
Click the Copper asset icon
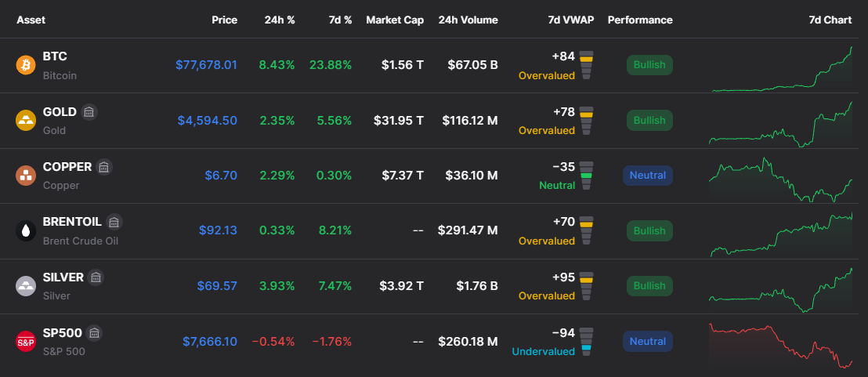pyautogui.click(x=26, y=176)
